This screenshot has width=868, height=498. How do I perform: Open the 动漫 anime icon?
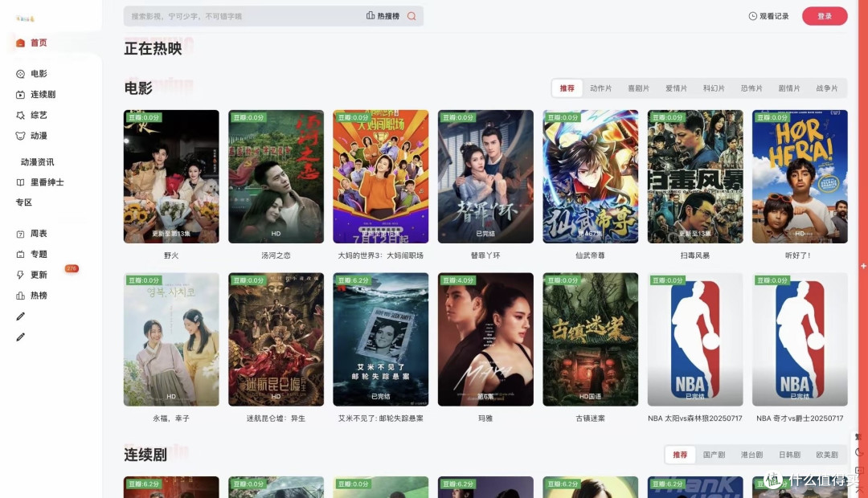click(x=20, y=136)
